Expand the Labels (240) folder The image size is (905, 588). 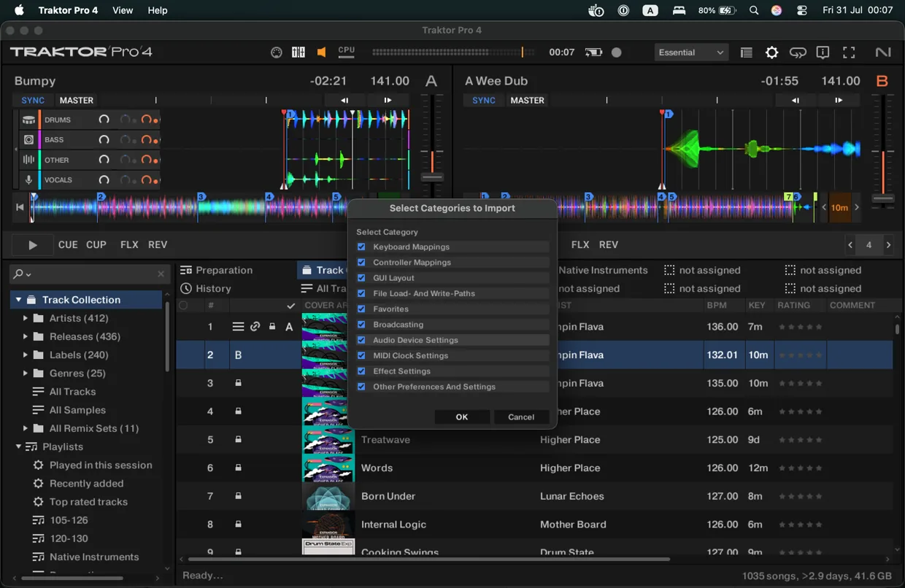point(26,355)
